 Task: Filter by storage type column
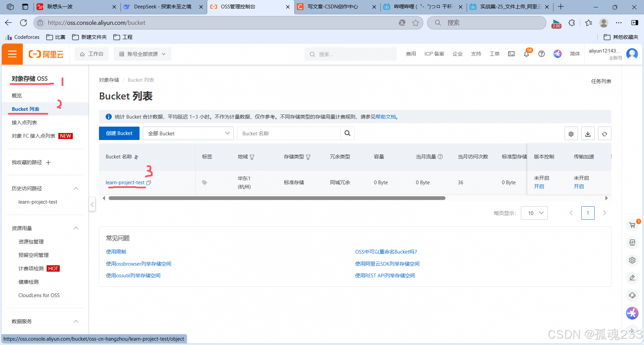point(308,157)
